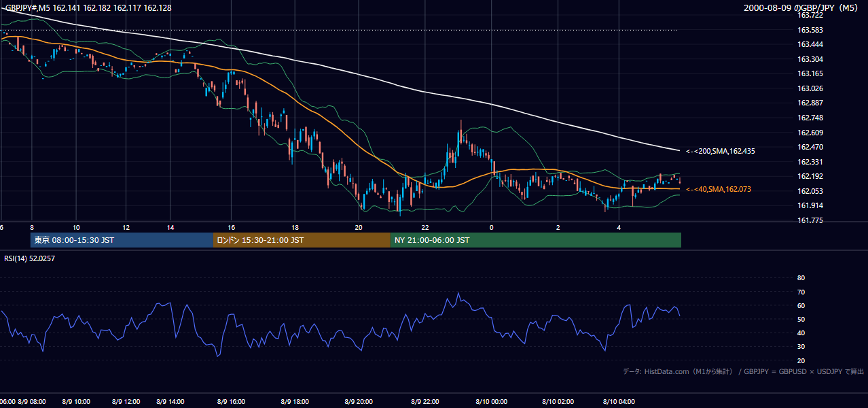Click the 163.444 price axis value
Image resolution: width=868 pixels, height=408 pixels.
tap(810, 44)
